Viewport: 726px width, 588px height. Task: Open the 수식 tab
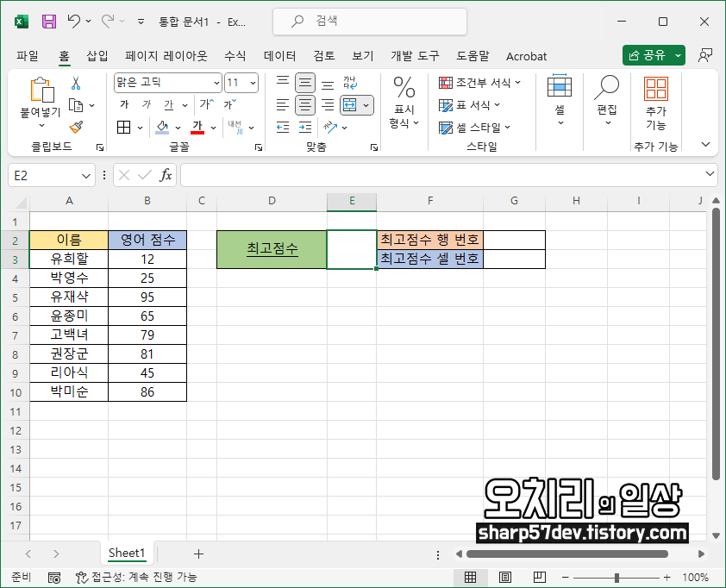pos(235,56)
